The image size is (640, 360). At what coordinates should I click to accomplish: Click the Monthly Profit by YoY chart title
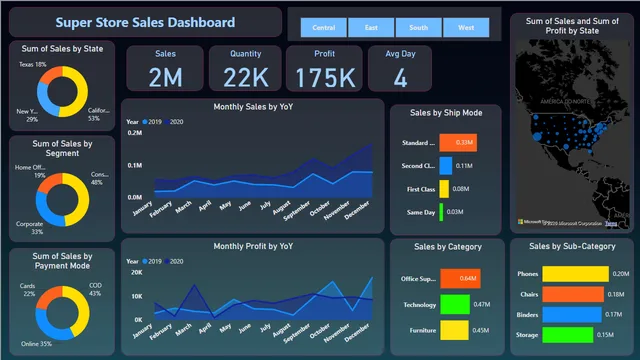253,247
